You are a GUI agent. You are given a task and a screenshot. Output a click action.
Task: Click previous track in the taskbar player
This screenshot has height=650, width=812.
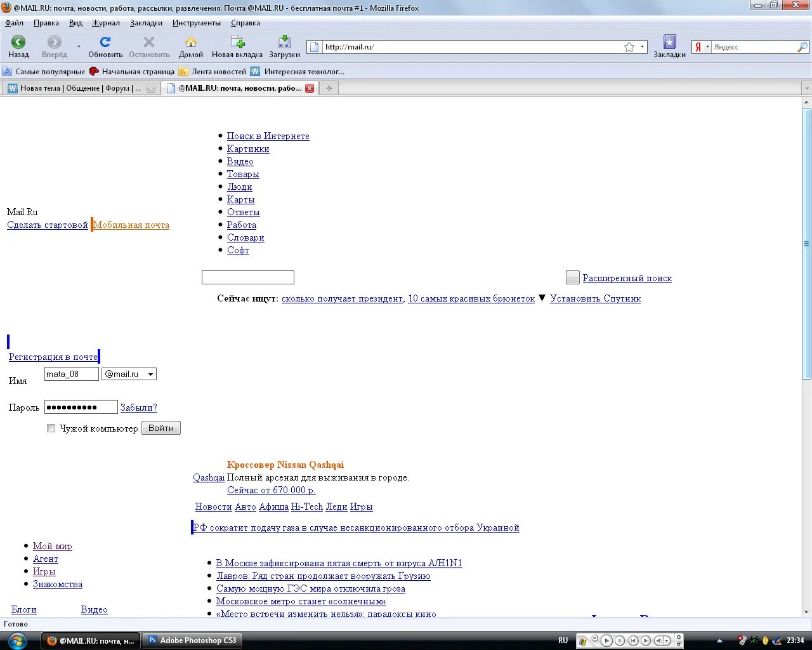pyautogui.click(x=633, y=640)
